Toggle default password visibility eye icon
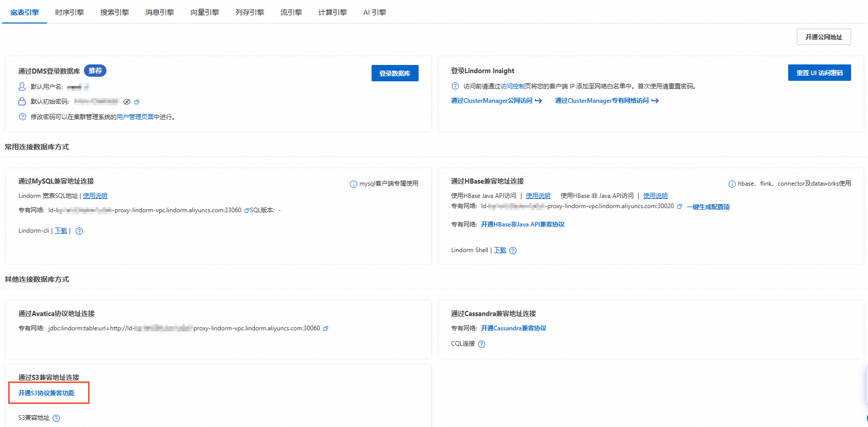Image resolution: width=868 pixels, height=427 pixels. 127,102
